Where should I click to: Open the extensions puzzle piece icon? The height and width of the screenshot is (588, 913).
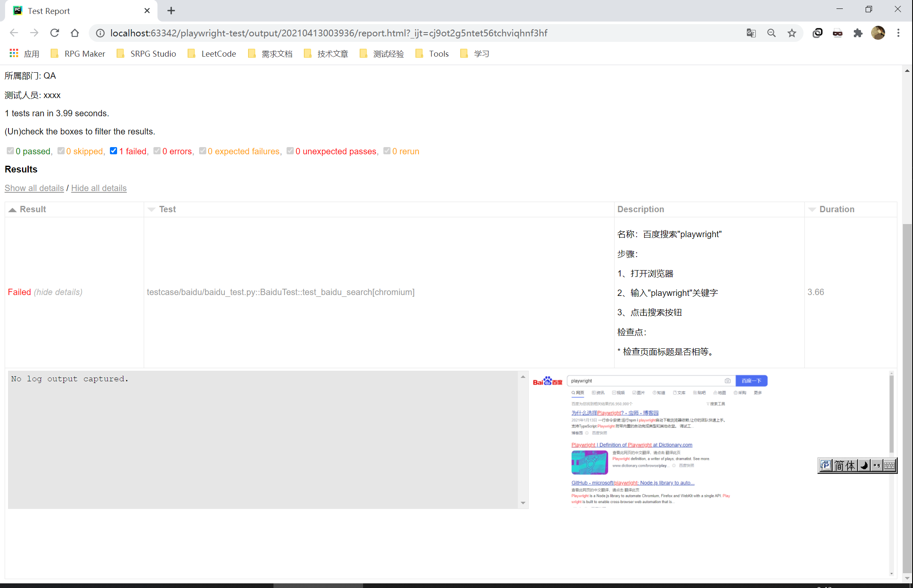(x=858, y=33)
